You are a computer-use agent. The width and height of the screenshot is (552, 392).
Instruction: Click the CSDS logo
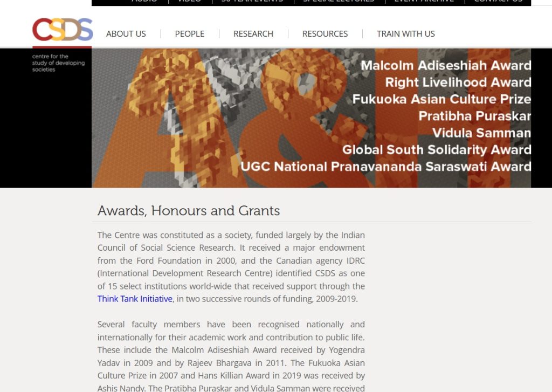click(62, 30)
